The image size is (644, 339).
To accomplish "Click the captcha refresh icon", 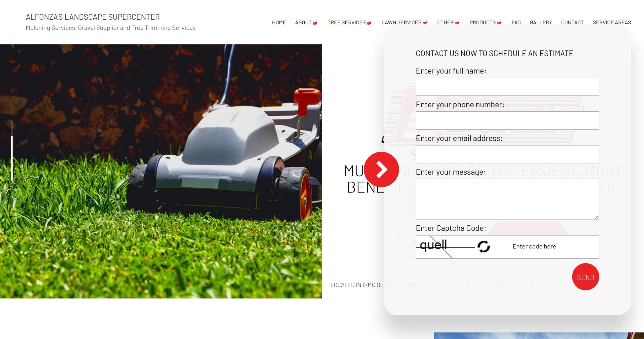I will point(484,246).
